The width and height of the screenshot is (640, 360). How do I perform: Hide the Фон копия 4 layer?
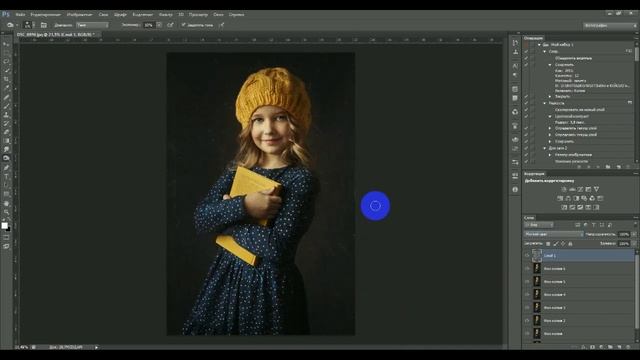point(527,294)
